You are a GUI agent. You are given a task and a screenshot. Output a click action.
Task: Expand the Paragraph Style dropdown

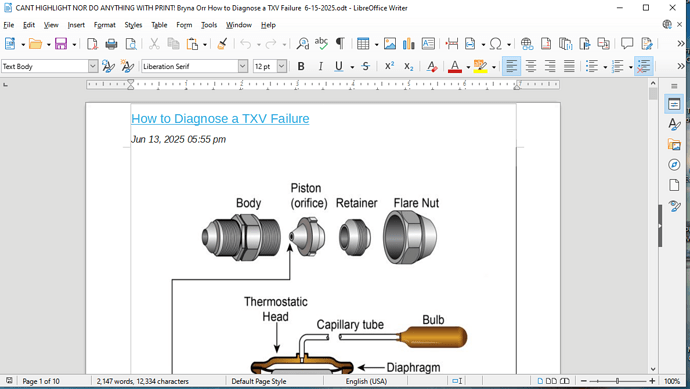coord(92,66)
